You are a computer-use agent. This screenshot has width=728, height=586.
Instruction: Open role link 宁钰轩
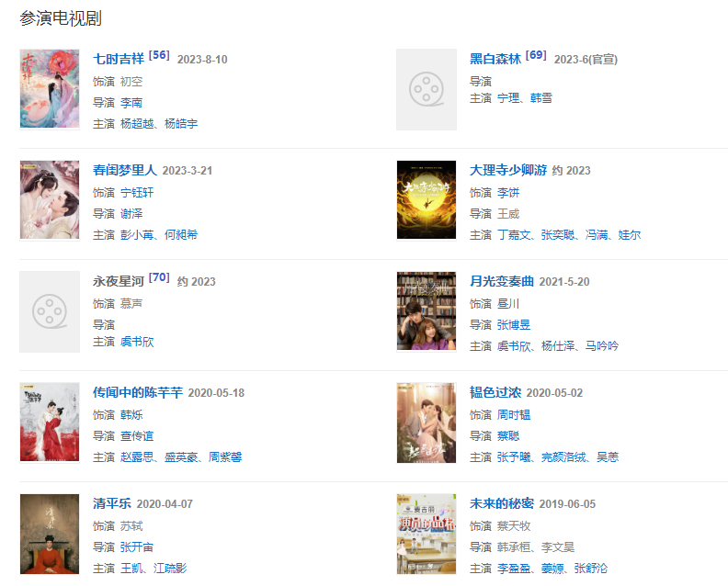pyautogui.click(x=137, y=193)
